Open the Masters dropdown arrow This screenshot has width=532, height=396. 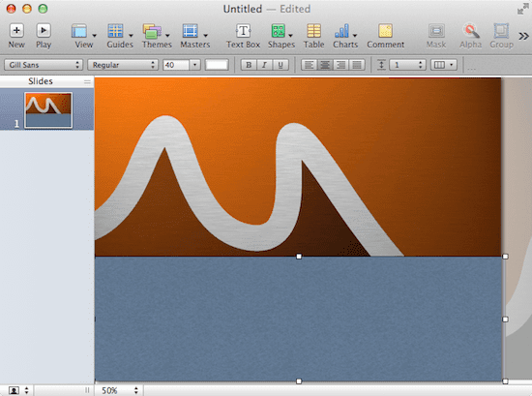coord(205,35)
